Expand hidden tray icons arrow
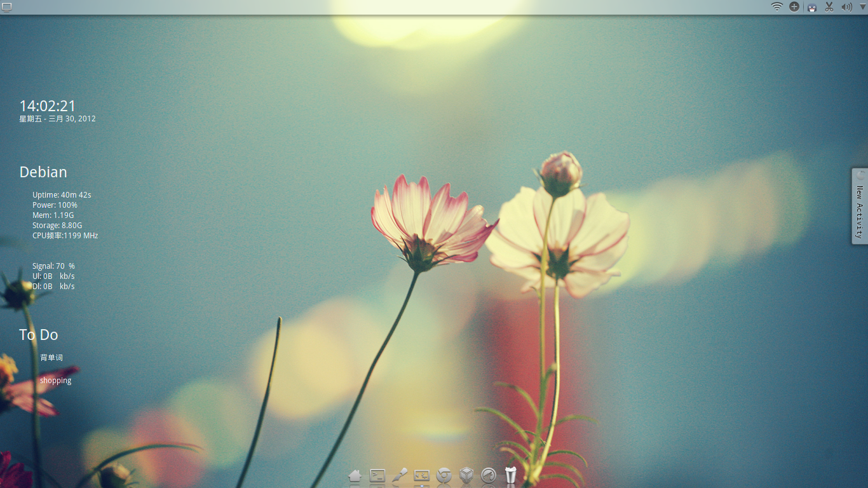This screenshot has height=488, width=868. pos(862,7)
